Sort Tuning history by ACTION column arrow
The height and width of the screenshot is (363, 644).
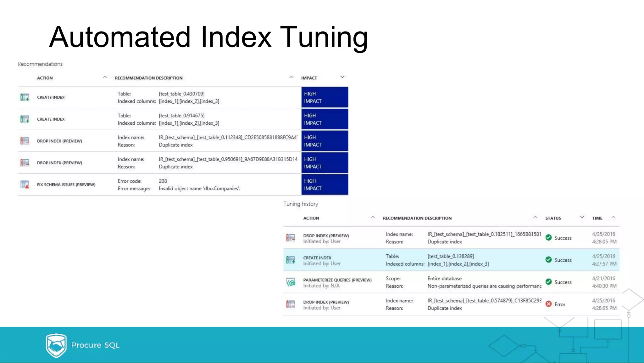click(373, 217)
